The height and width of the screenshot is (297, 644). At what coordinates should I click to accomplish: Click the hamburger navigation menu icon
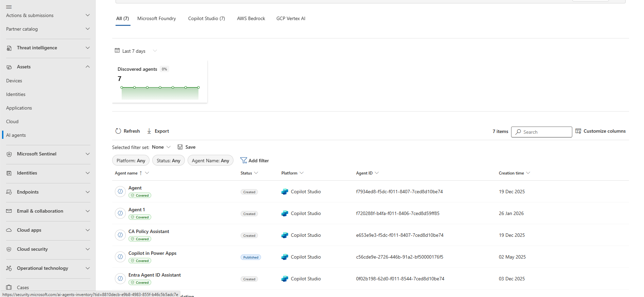coord(9,7)
